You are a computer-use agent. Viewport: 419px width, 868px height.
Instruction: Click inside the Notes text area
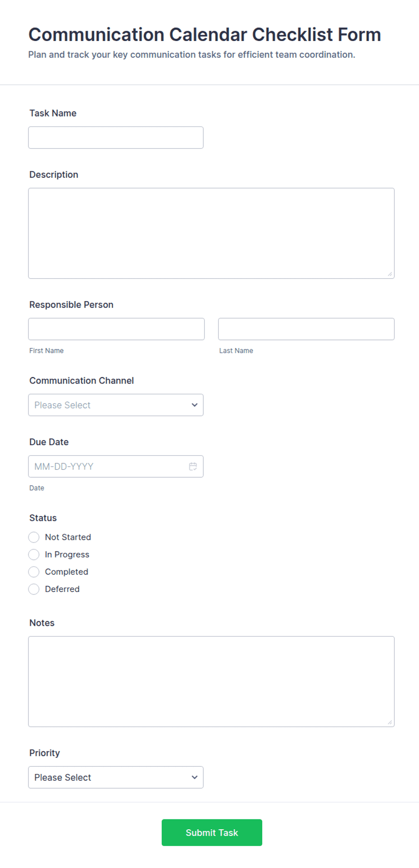pyautogui.click(x=211, y=682)
